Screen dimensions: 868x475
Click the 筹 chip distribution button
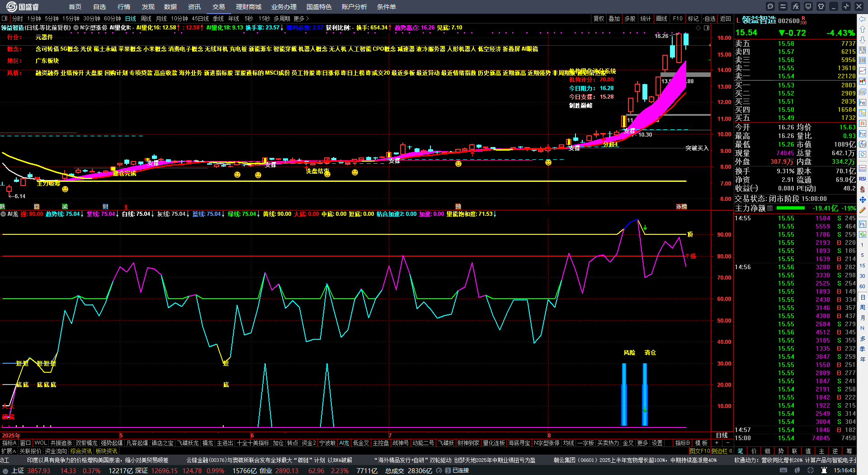(x=849, y=451)
